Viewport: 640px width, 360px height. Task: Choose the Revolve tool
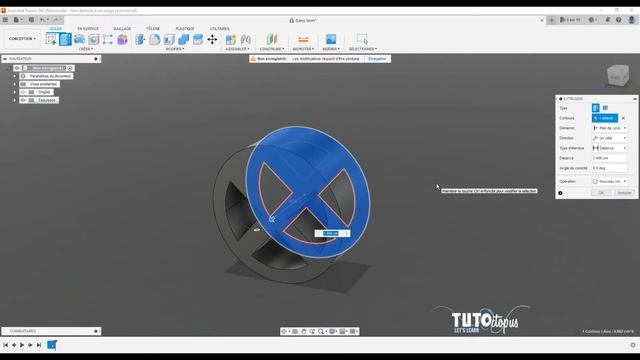80,39
